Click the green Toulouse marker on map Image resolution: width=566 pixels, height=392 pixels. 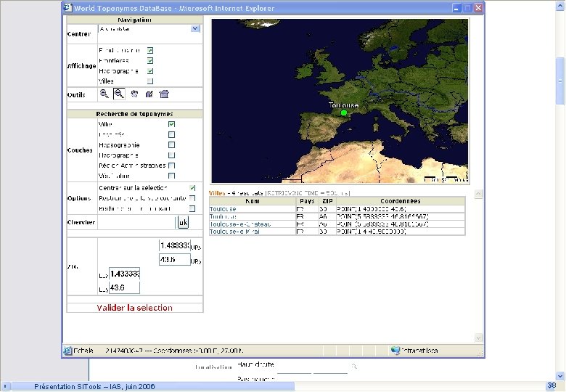(x=344, y=113)
